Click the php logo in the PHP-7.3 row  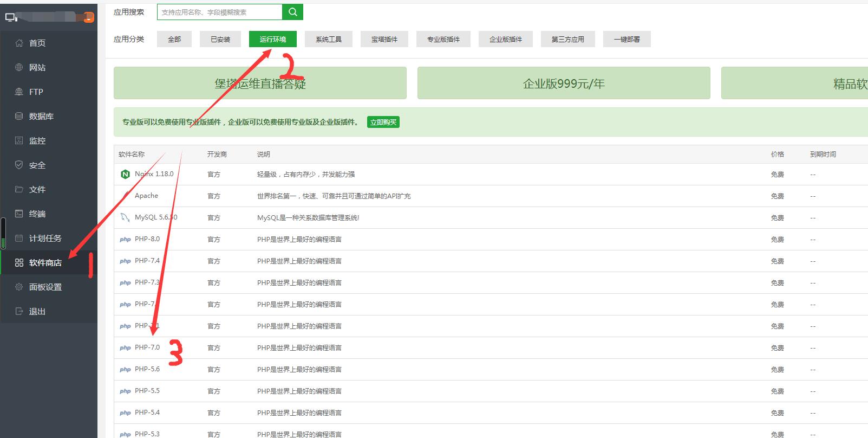(125, 282)
